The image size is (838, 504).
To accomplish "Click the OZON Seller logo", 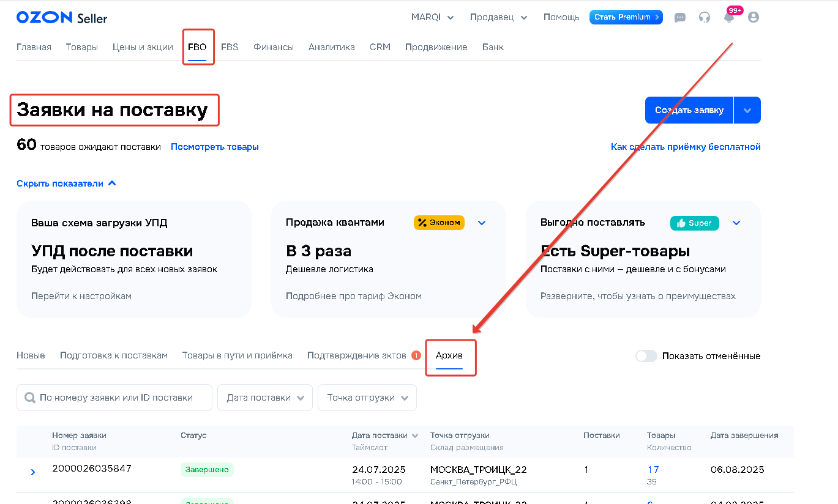I will (62, 18).
